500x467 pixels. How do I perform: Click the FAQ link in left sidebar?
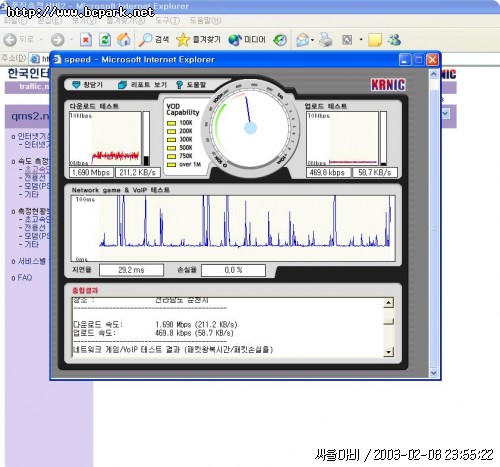point(25,277)
